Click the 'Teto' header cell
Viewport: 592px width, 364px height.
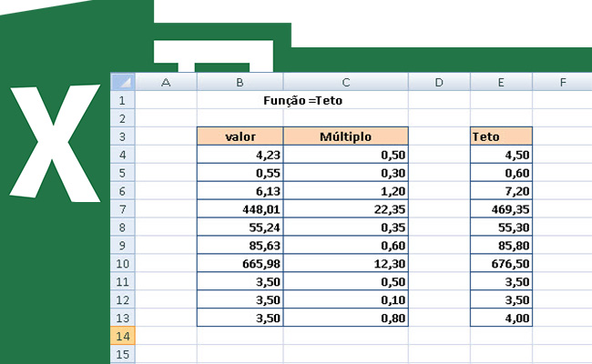point(502,136)
